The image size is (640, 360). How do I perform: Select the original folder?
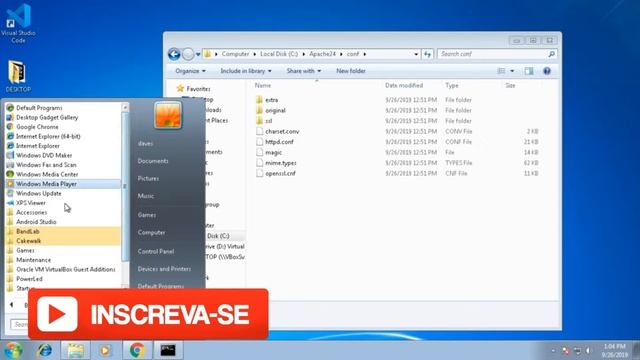(x=275, y=111)
